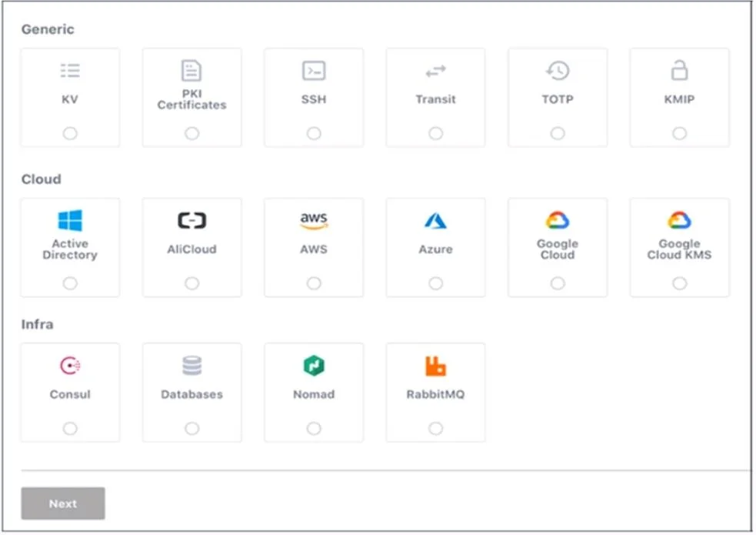Select the Google Cloud radio button
Screen dimensions: 756x535
tap(558, 283)
